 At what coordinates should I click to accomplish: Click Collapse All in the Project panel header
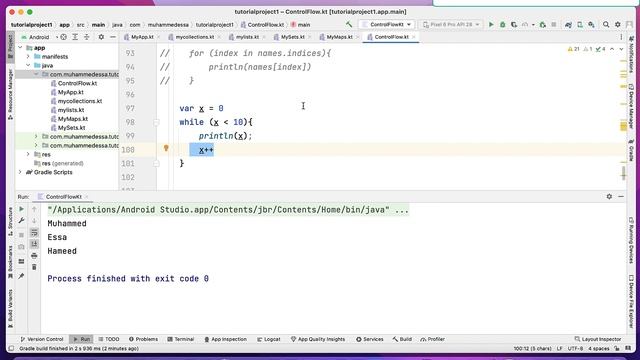click(x=87, y=37)
